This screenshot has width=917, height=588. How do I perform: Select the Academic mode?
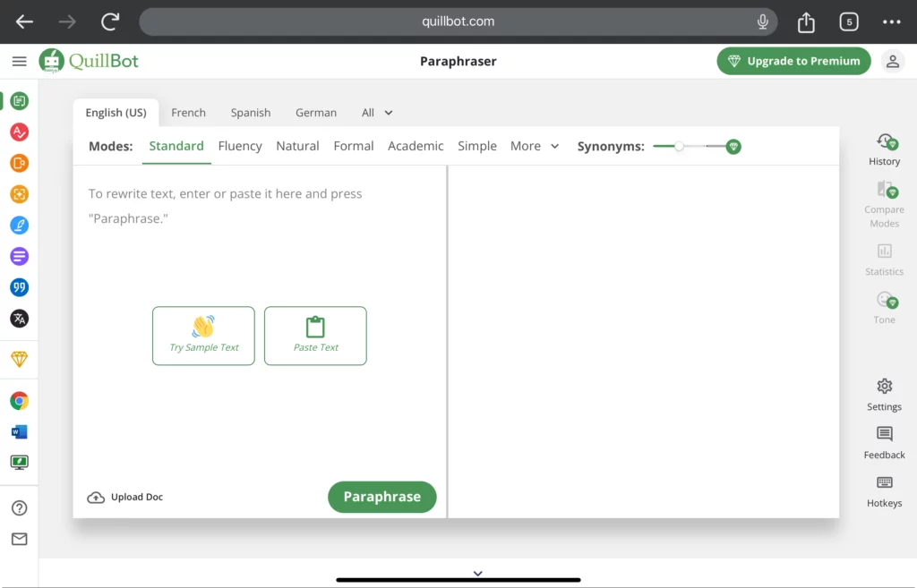416,146
